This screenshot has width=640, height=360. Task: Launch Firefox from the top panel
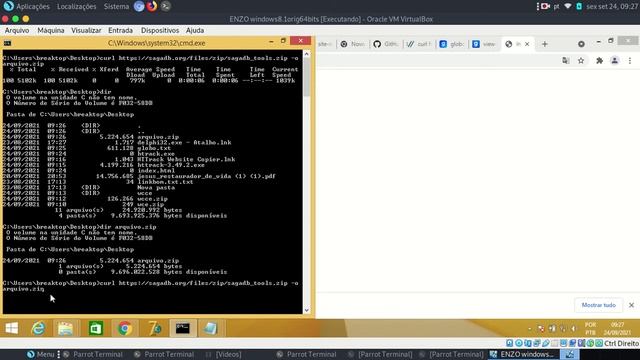tap(152, 6)
